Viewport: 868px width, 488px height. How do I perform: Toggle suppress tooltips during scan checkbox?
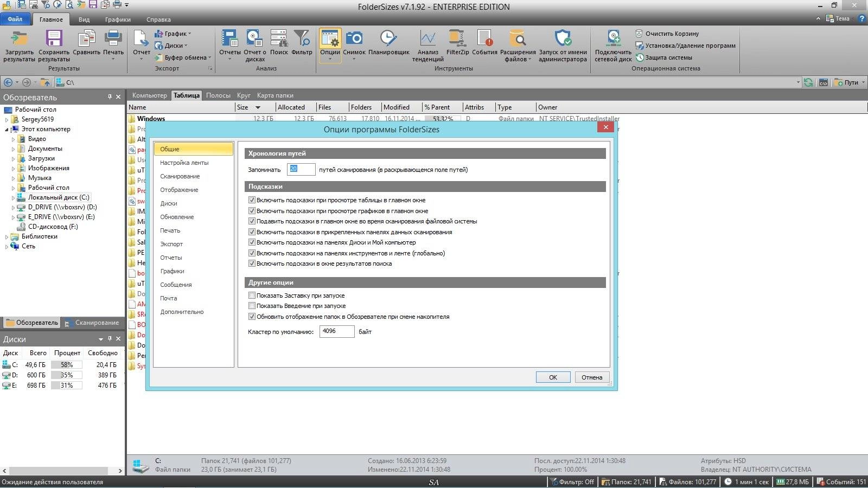252,221
